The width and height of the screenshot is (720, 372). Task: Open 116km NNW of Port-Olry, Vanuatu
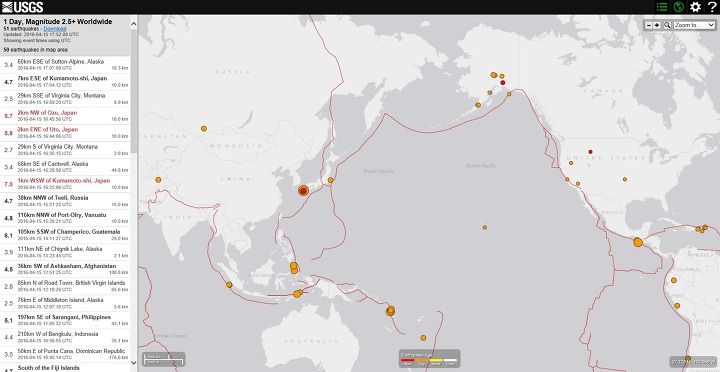[65, 218]
